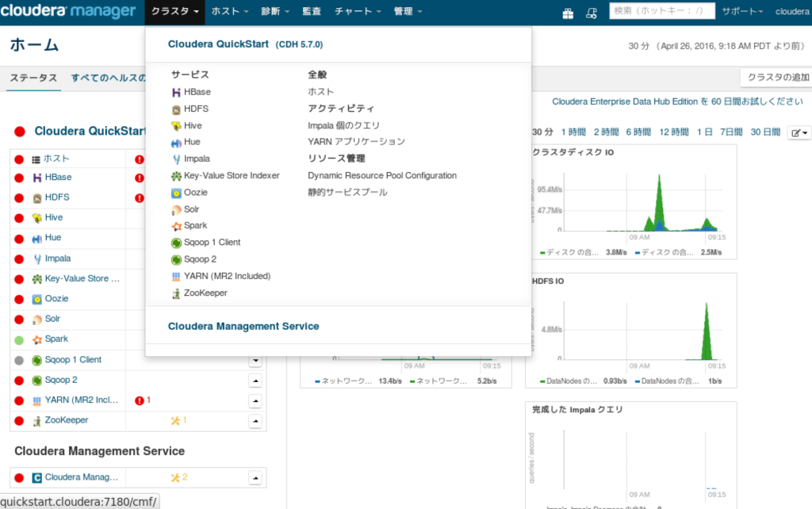Image resolution: width=812 pixels, height=509 pixels.
Task: Click the Enterprise Data Hub trial link
Action: point(677,101)
